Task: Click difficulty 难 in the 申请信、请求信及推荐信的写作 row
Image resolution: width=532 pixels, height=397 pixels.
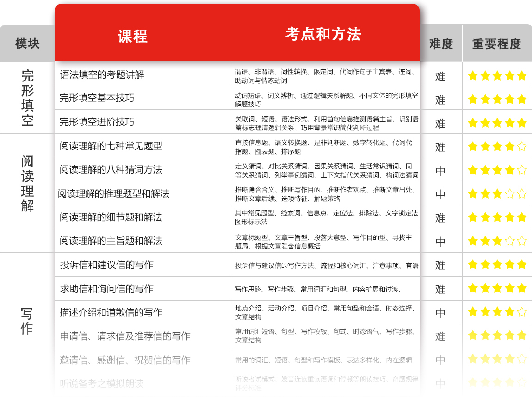Action: (x=440, y=336)
